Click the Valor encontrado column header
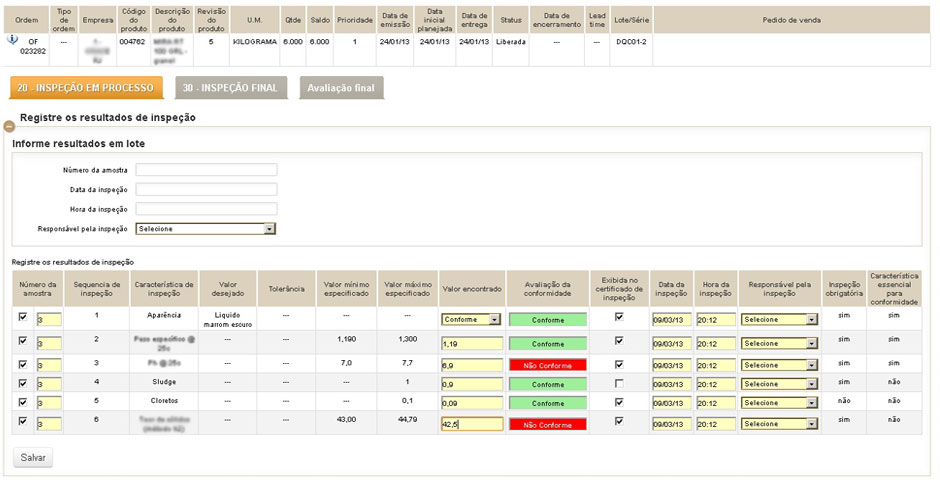 click(472, 289)
